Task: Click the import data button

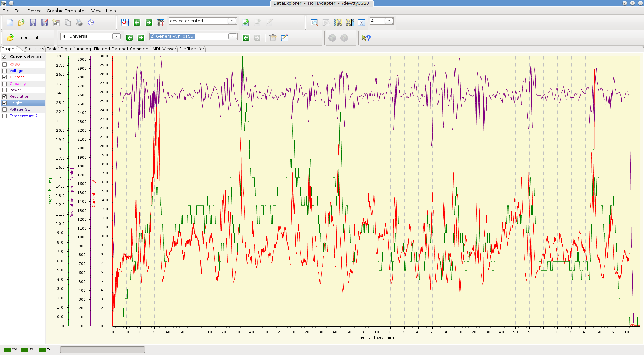Action: pyautogui.click(x=24, y=38)
